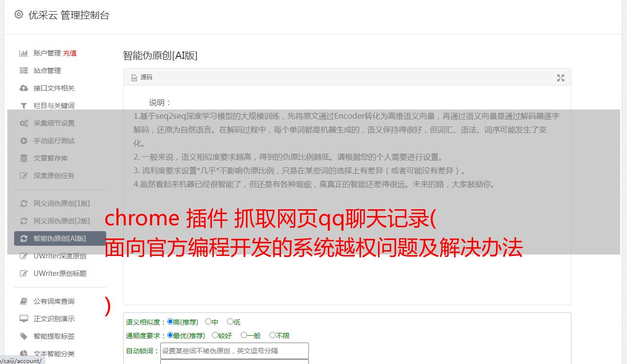This screenshot has width=627, height=364.
Task: Select 低 semantic similarity radio button
Action: 230,322
